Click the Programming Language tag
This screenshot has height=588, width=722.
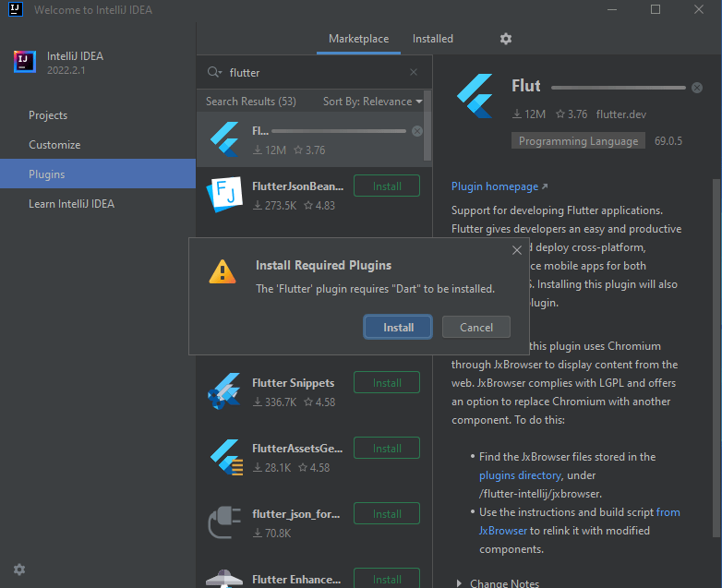pos(578,141)
